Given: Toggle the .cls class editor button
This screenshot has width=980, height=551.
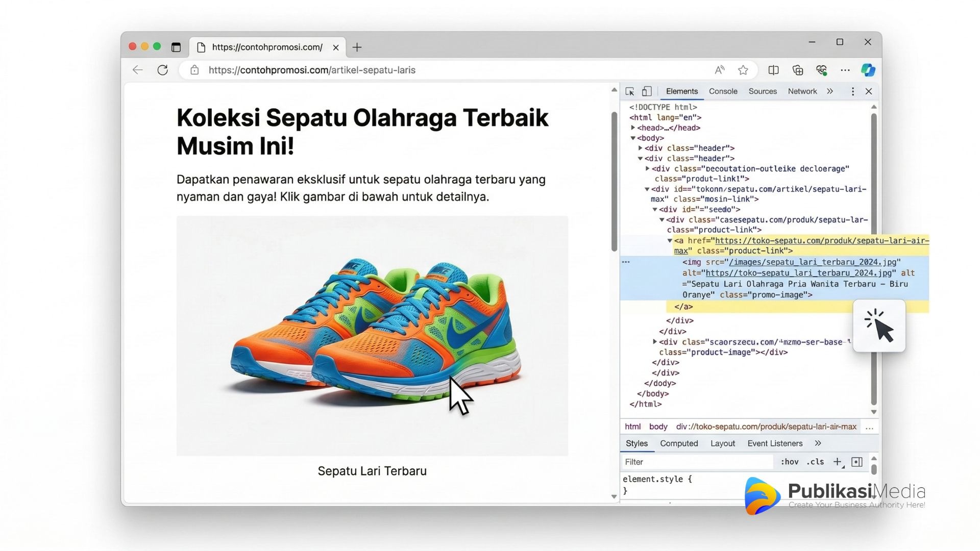Looking at the screenshot, I should pos(815,462).
